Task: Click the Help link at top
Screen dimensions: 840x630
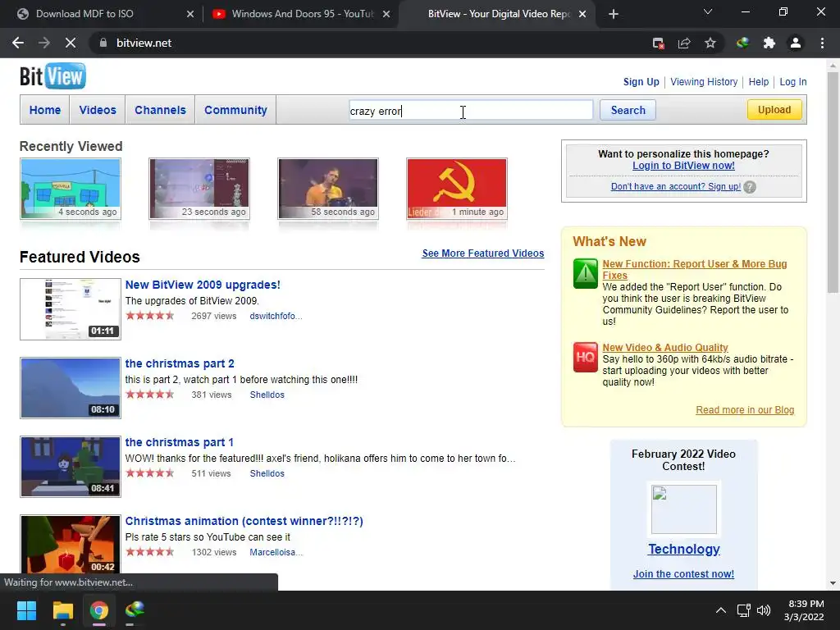Action: (x=759, y=82)
